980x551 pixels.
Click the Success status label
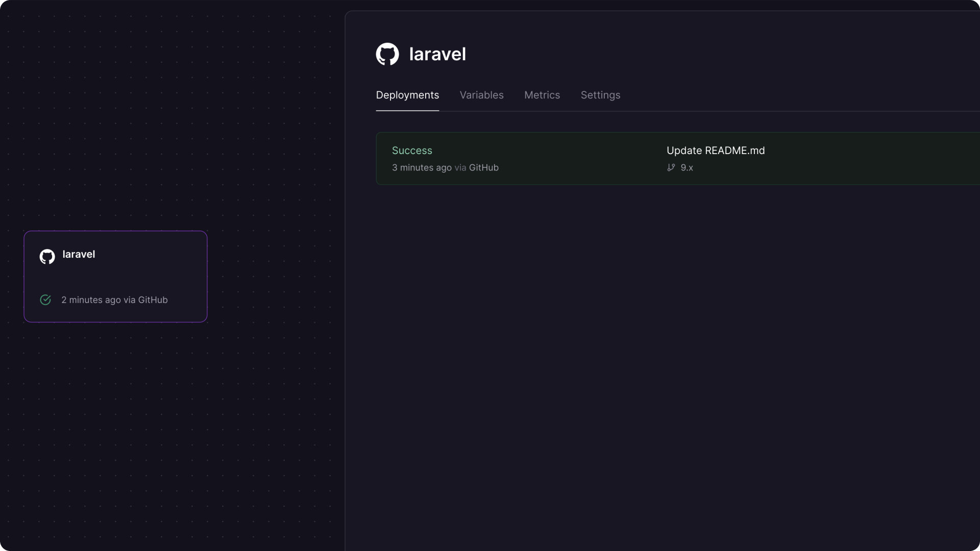[x=412, y=151]
